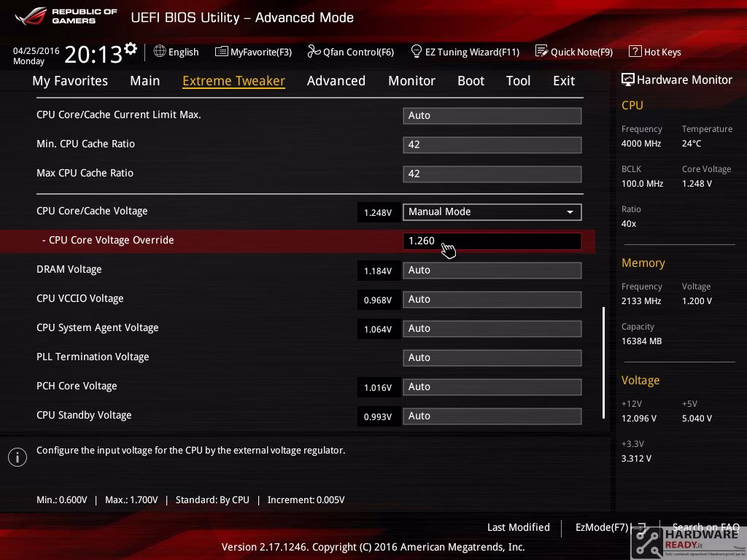Select the CPU VCCIO Voltage Auto field
This screenshot has height=560, width=747.
(492, 300)
